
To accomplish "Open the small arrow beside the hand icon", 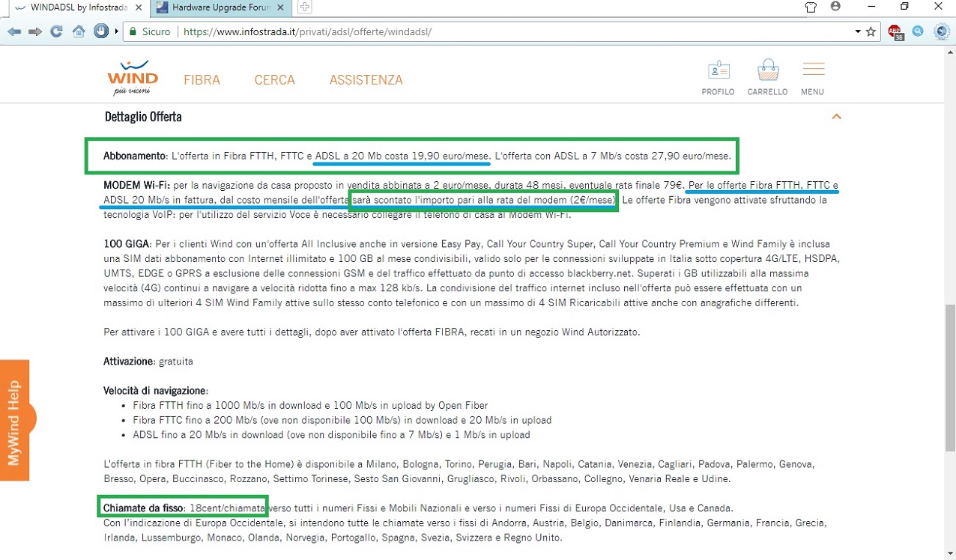I will [x=116, y=32].
